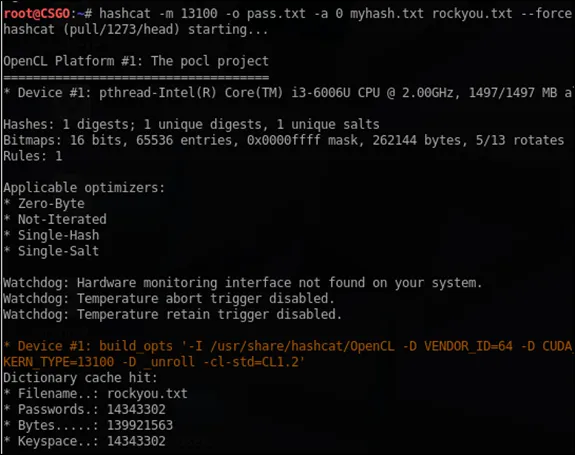Click the 'Hashes: 1 digests' line
The image size is (575, 455).
[191, 124]
